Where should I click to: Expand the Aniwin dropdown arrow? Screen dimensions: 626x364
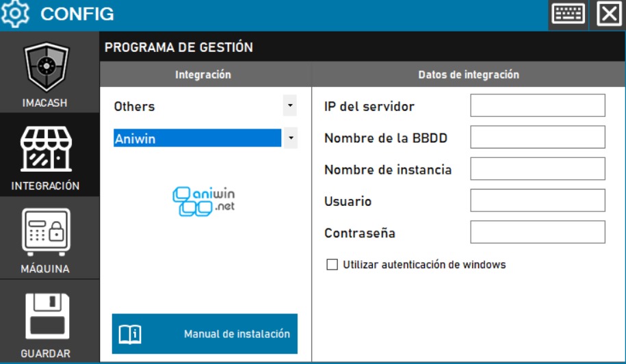290,138
